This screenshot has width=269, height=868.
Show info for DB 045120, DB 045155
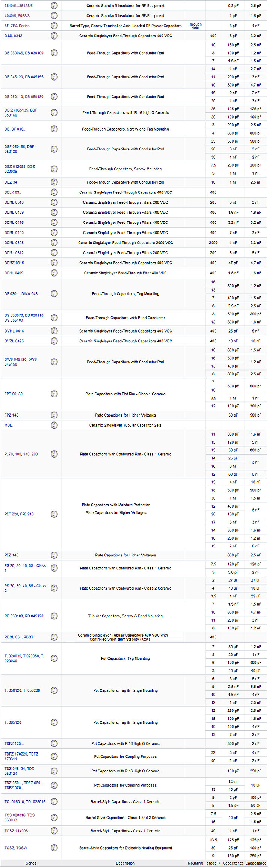54,77
